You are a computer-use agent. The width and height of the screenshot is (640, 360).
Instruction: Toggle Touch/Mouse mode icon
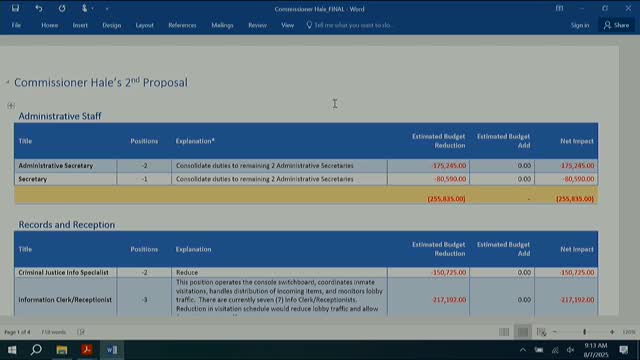click(84, 8)
